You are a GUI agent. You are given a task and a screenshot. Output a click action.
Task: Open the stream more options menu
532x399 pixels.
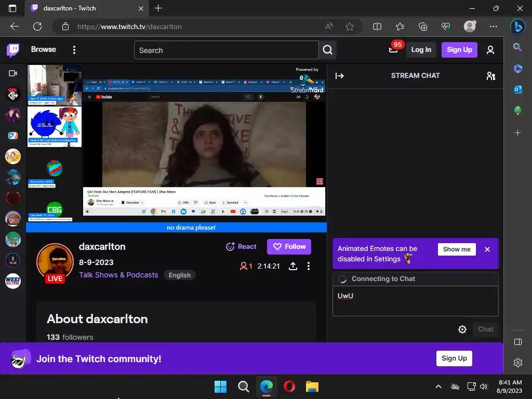309,266
